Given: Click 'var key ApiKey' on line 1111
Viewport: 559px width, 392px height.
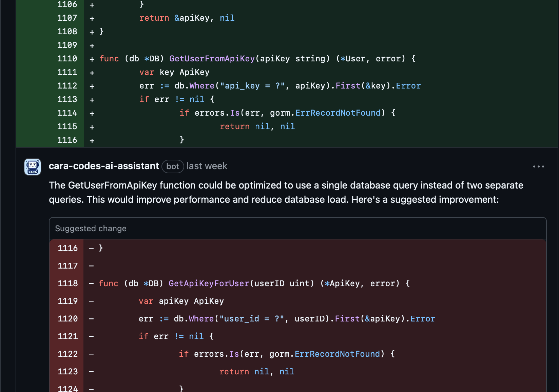Looking at the screenshot, I should point(174,72).
